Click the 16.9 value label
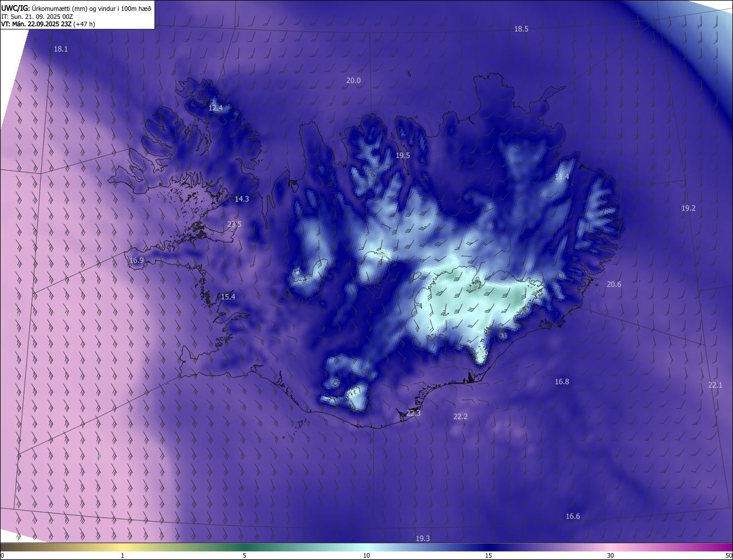The height and width of the screenshot is (560, 733). [136, 261]
